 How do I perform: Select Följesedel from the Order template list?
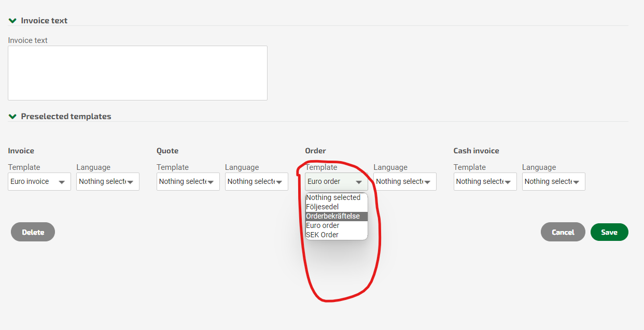coord(337,207)
